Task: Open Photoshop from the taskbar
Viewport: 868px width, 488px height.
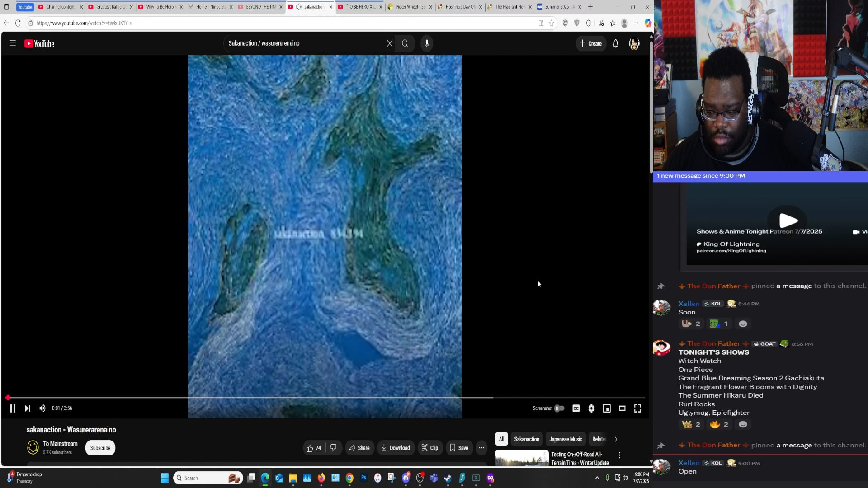Action: coord(363,478)
